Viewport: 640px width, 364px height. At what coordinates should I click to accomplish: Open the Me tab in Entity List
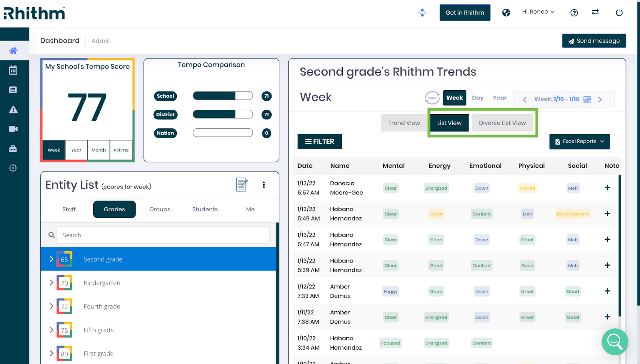[x=250, y=209]
